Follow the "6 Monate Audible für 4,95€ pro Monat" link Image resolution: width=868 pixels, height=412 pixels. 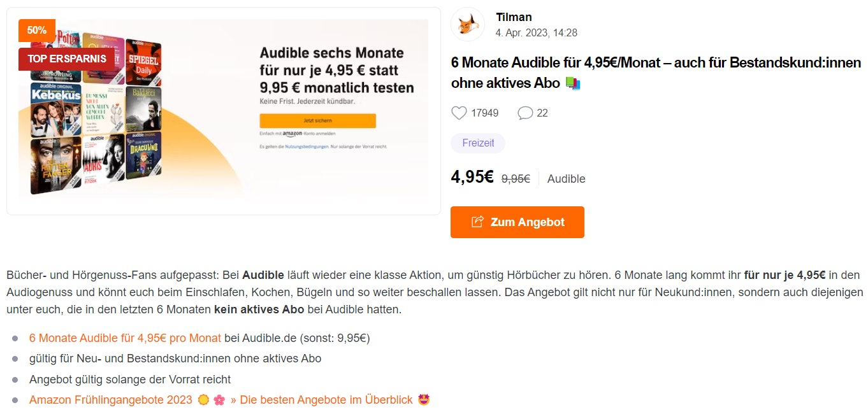(125, 338)
